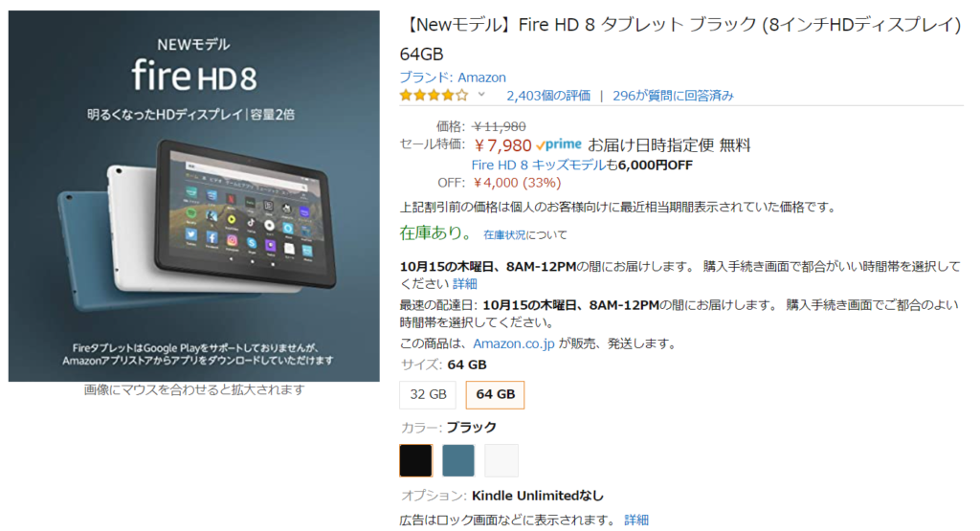Open 詳細 link about lock screen ads

(x=636, y=520)
